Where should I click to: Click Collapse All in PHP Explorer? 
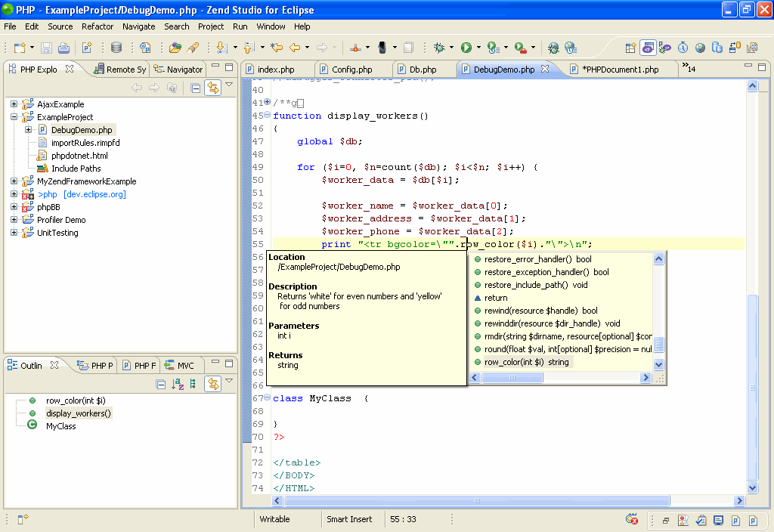coord(196,88)
